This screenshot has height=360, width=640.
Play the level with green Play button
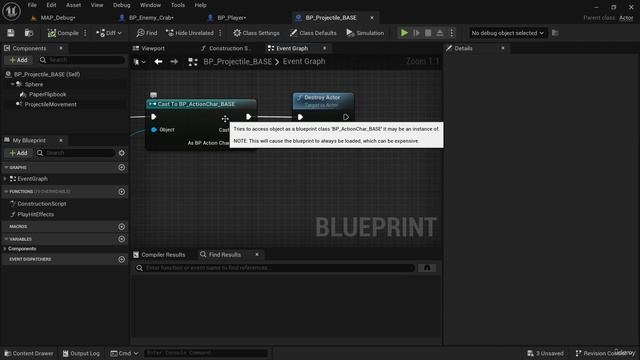pyautogui.click(x=404, y=33)
